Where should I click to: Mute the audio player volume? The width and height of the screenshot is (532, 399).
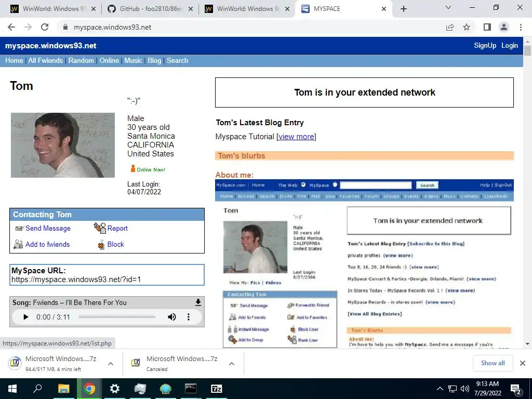[x=171, y=317]
